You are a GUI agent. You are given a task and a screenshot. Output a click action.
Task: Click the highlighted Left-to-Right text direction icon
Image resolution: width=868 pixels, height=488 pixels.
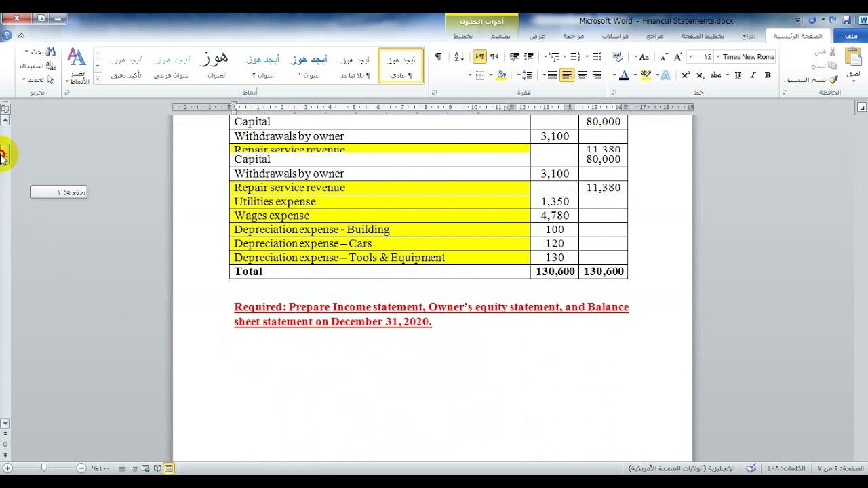click(x=479, y=57)
